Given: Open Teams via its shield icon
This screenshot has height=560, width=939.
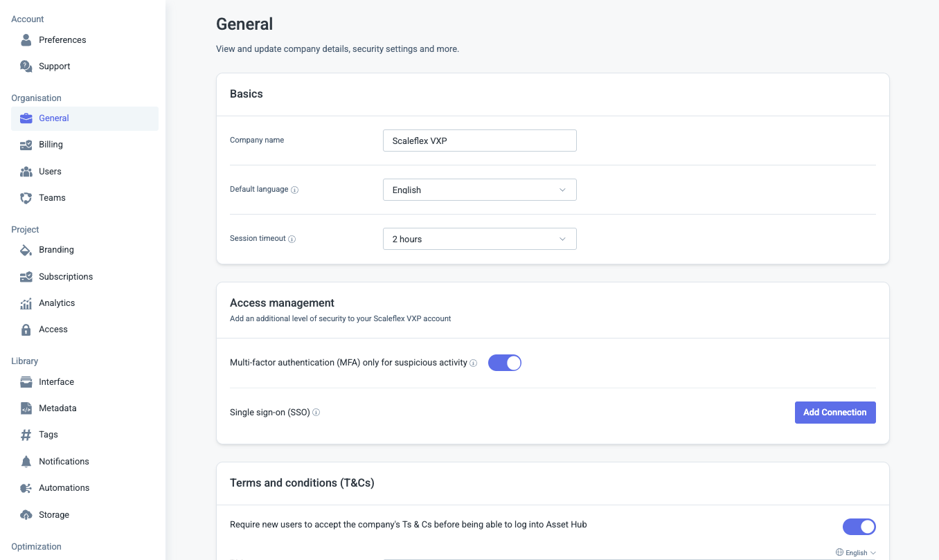Looking at the screenshot, I should point(26,198).
